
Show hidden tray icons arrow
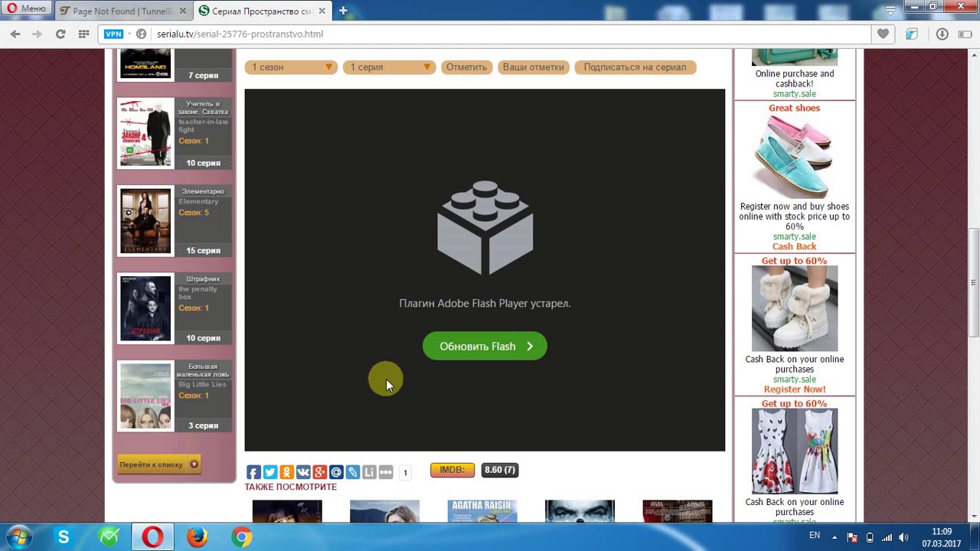point(836,537)
